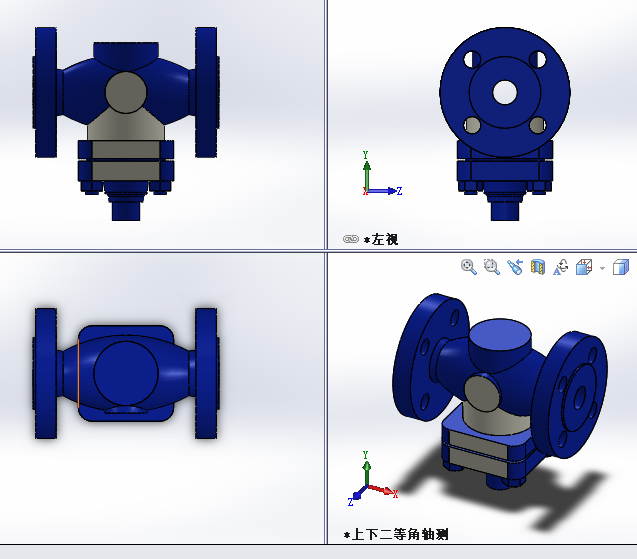Click the *左视 view label
637x559 pixels.
[x=381, y=240]
